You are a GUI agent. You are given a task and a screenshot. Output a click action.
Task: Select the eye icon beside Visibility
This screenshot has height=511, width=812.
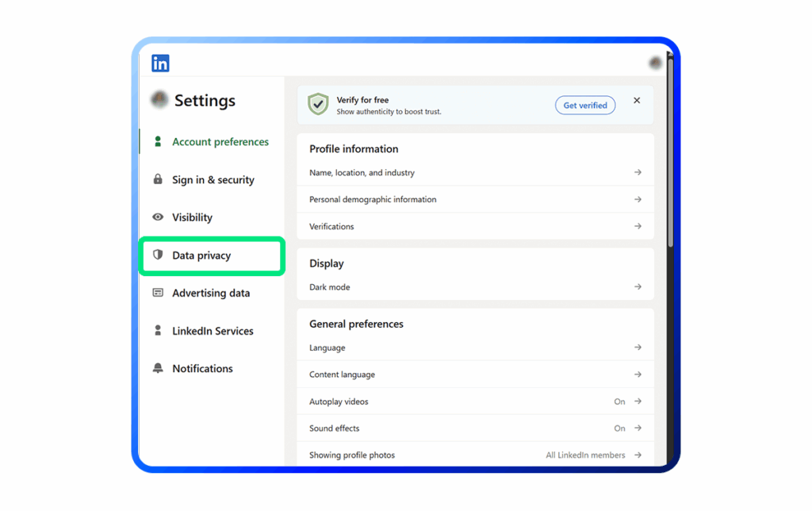[x=158, y=217]
